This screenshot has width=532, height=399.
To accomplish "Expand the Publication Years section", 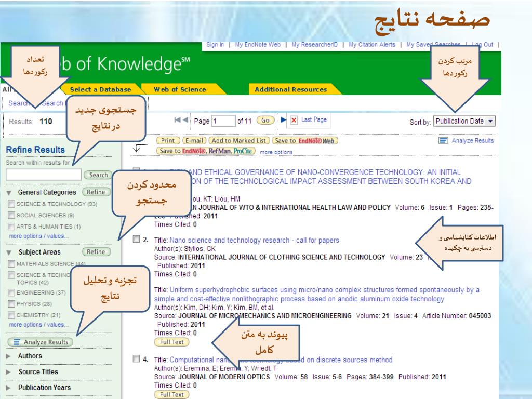I will pos(8,388).
